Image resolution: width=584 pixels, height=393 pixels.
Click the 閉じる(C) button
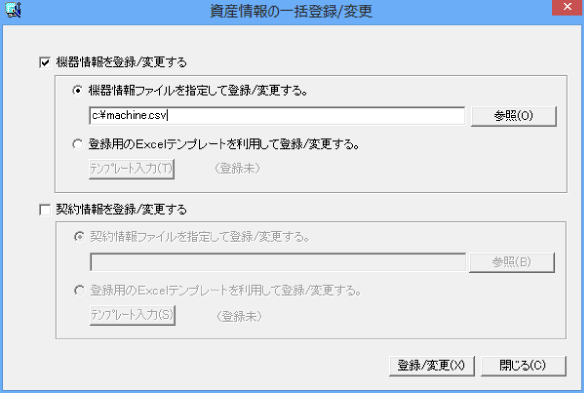(x=523, y=366)
